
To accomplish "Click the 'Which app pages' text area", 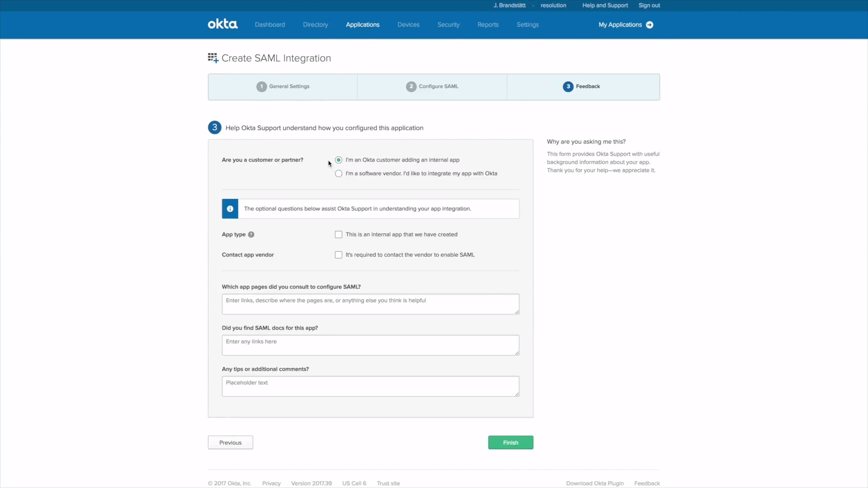I will point(371,304).
